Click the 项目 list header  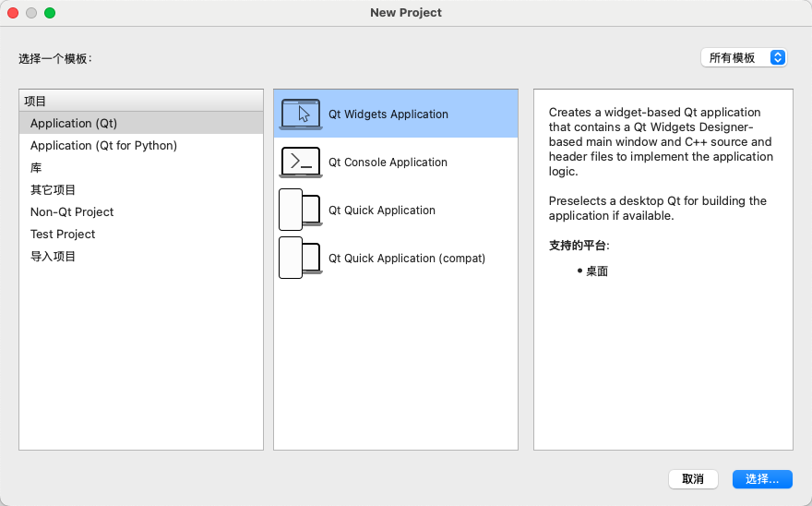141,101
